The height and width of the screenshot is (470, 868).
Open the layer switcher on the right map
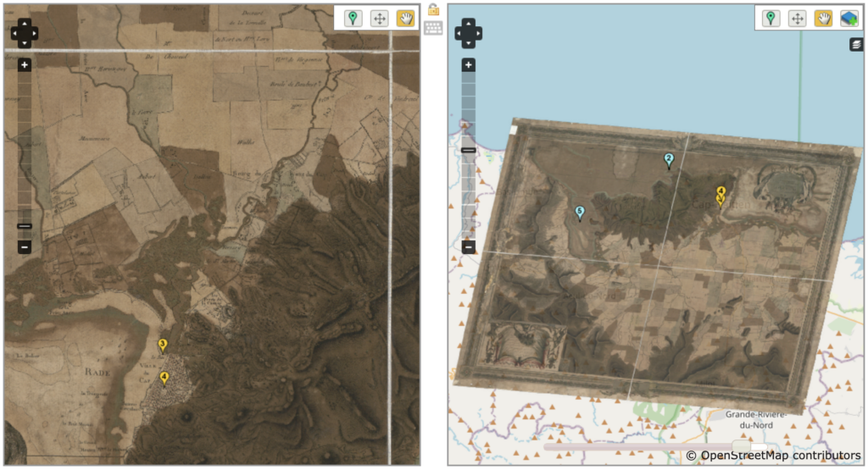pyautogui.click(x=856, y=44)
